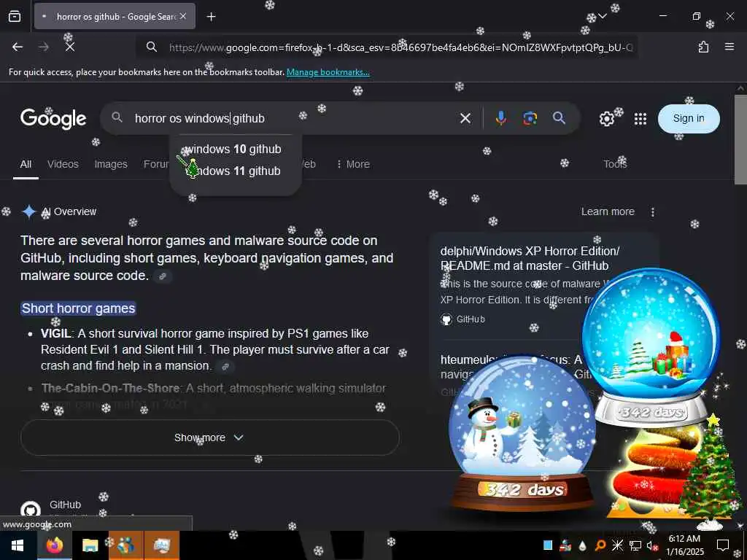Open Google apps grid

point(640,119)
